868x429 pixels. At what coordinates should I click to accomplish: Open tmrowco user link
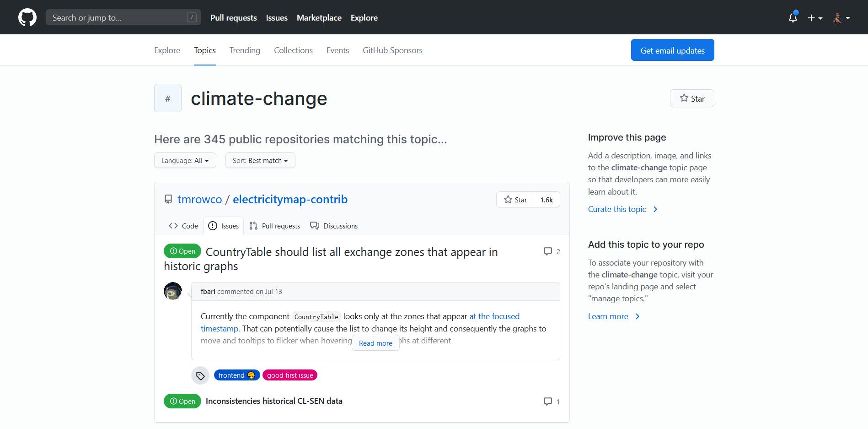200,200
